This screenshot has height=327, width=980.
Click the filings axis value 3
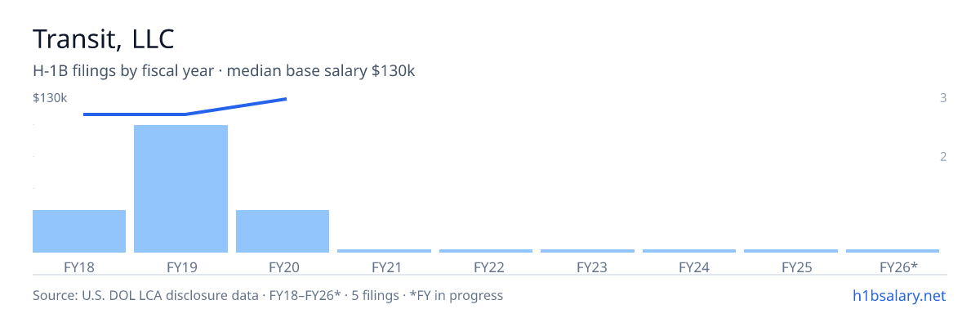point(943,98)
